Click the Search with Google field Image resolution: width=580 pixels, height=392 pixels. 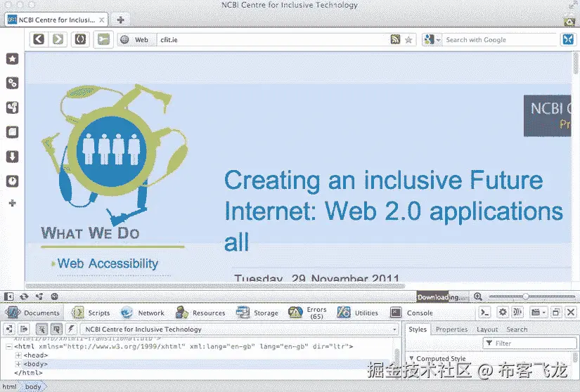(500, 39)
